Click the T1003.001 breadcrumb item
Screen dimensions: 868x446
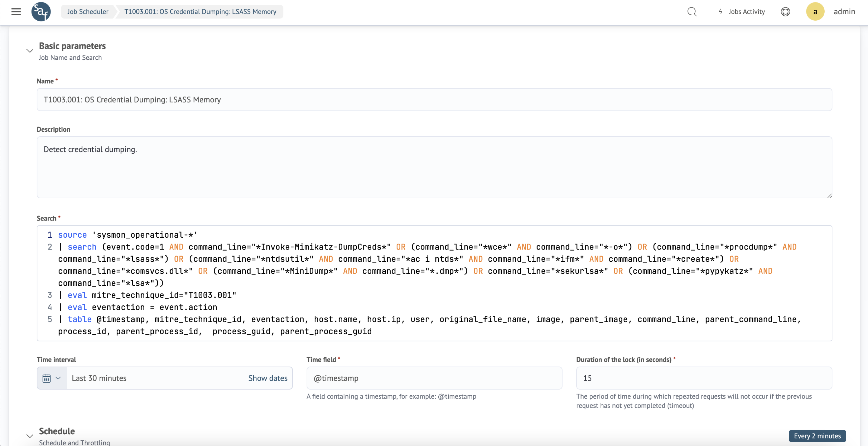pyautogui.click(x=200, y=12)
